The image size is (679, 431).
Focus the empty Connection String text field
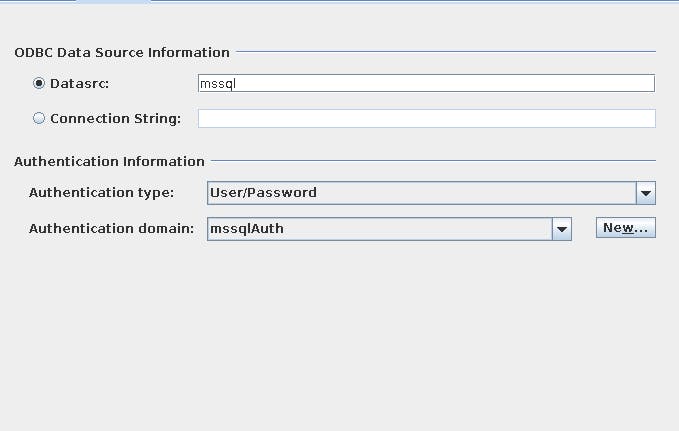(x=426, y=118)
